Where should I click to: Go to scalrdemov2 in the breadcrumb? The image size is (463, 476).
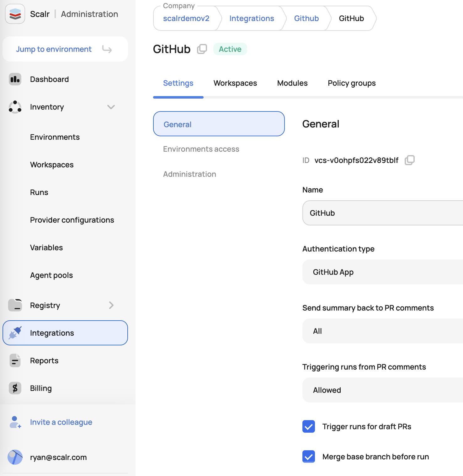point(186,19)
